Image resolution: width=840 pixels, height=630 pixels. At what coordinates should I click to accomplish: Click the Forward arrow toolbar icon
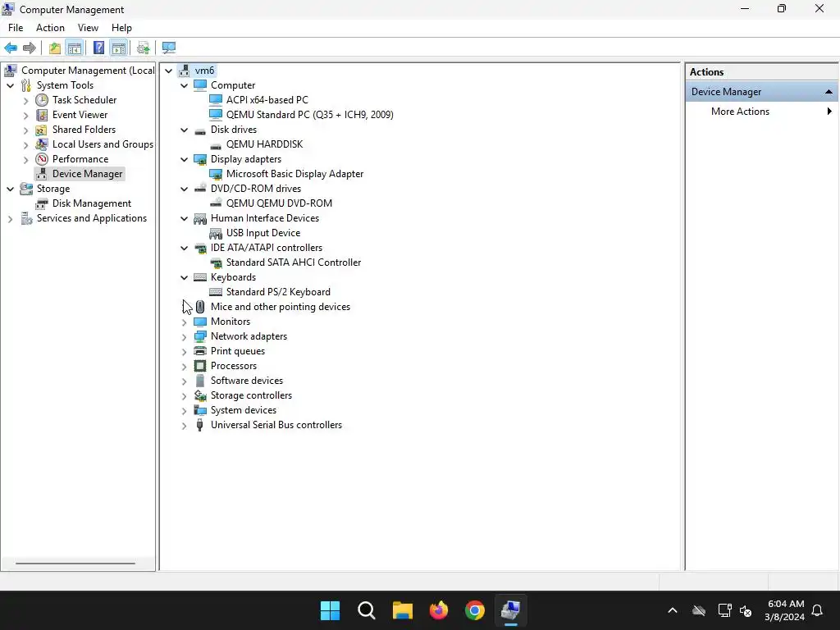click(30, 48)
